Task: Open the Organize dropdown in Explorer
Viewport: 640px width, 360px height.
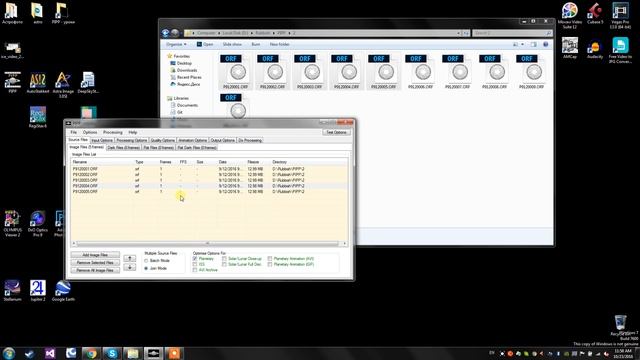Action: tap(176, 44)
